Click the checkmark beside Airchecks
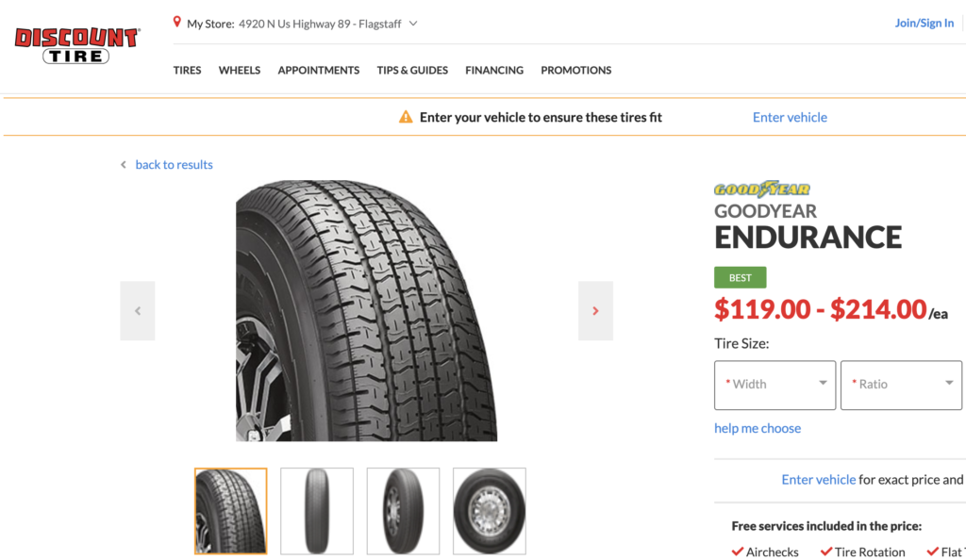Screen dimensions: 966x560 pyautogui.click(x=738, y=552)
